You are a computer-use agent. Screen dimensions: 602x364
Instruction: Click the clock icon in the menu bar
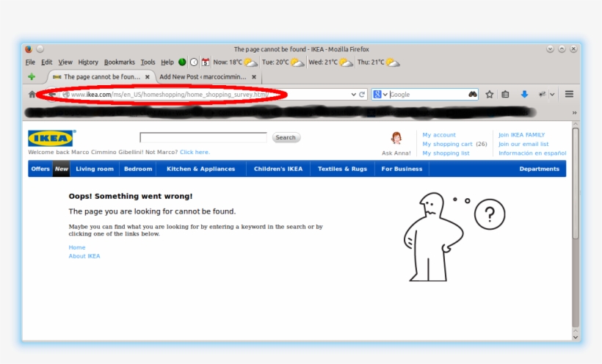[x=194, y=62]
